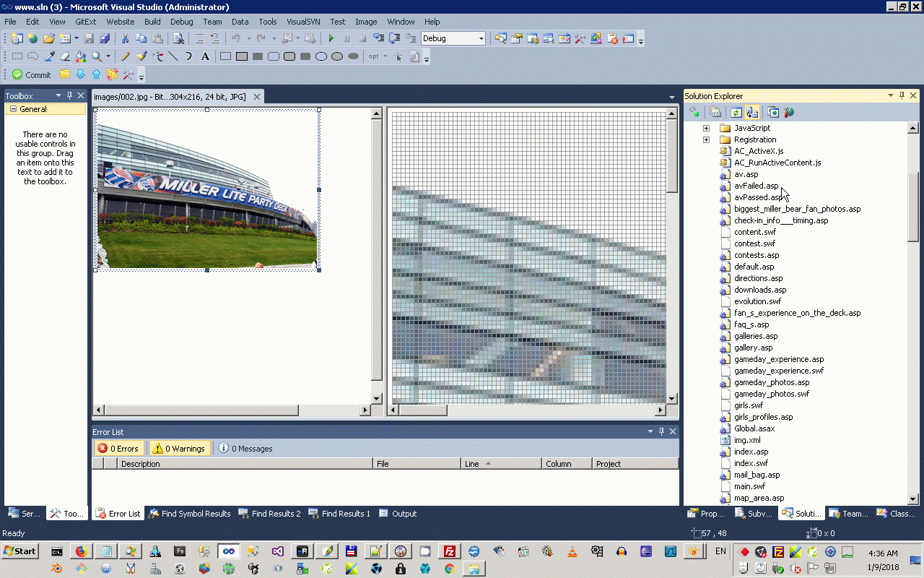Expand the JavaScript folder

(706, 128)
